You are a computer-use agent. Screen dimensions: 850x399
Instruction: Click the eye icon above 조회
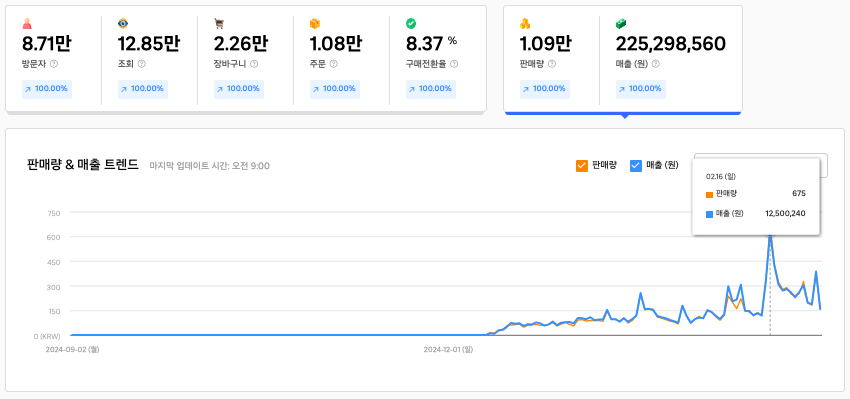click(123, 23)
